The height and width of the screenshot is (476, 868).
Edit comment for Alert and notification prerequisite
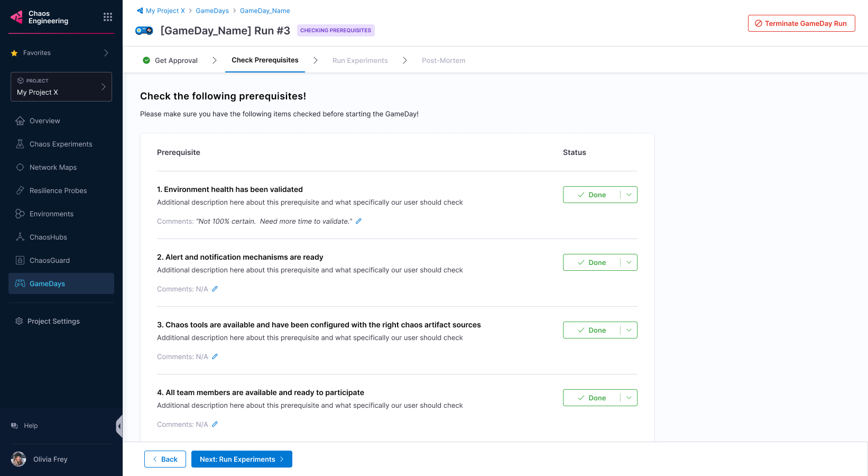(x=215, y=289)
